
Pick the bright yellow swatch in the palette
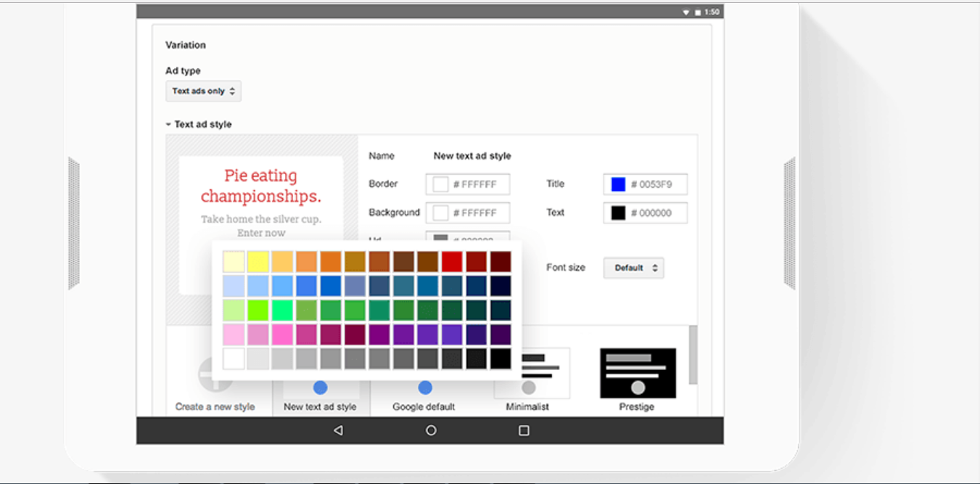tap(258, 262)
